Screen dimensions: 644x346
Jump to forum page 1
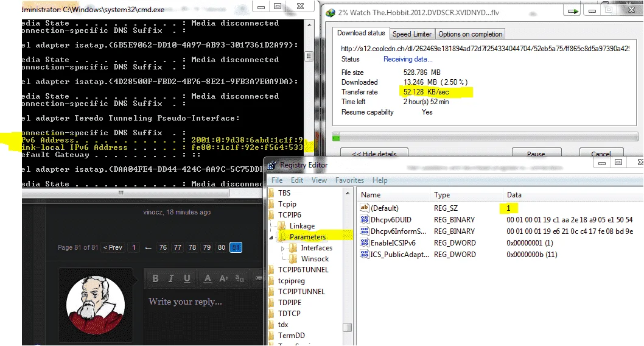tap(133, 247)
